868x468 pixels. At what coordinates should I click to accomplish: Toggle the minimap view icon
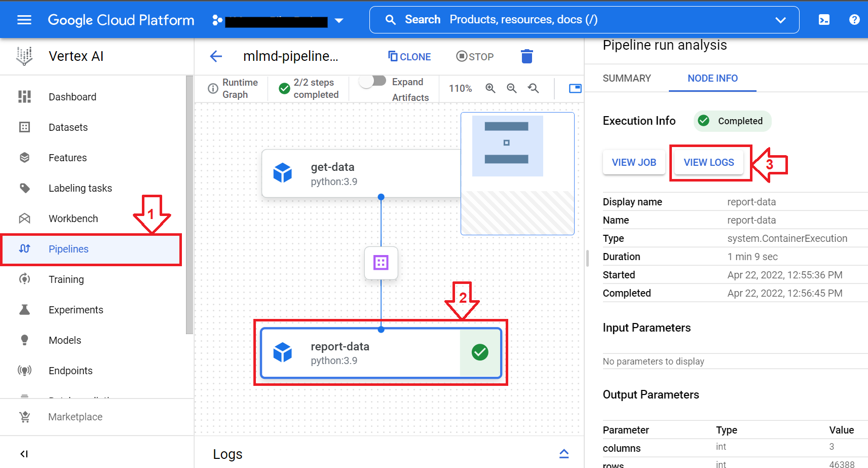click(575, 89)
